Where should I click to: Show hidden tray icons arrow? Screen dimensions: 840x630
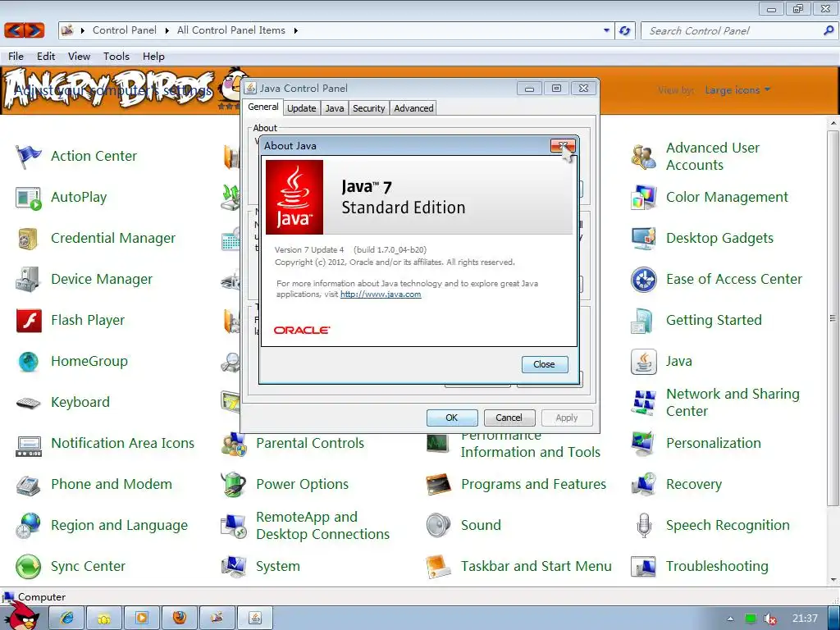coord(730,619)
